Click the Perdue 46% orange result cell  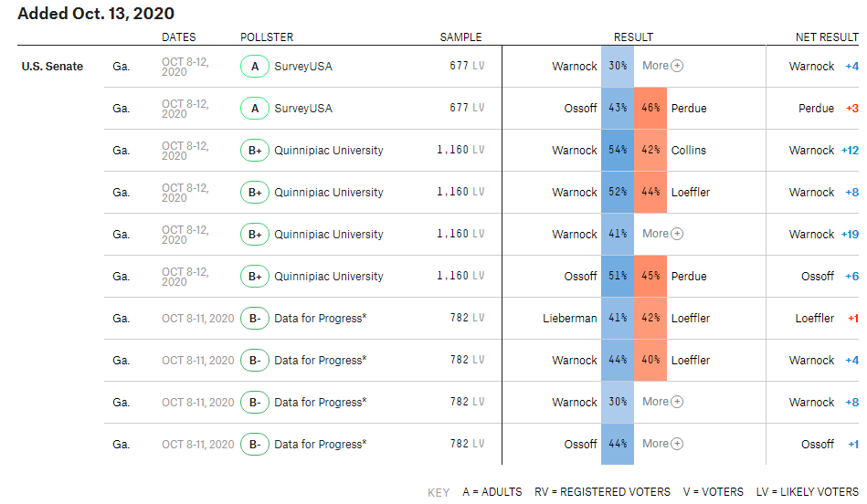pos(650,109)
